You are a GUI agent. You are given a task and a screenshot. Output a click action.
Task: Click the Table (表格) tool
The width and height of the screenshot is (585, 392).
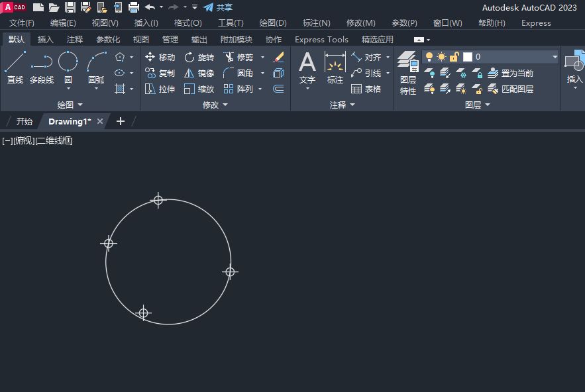[x=366, y=89]
